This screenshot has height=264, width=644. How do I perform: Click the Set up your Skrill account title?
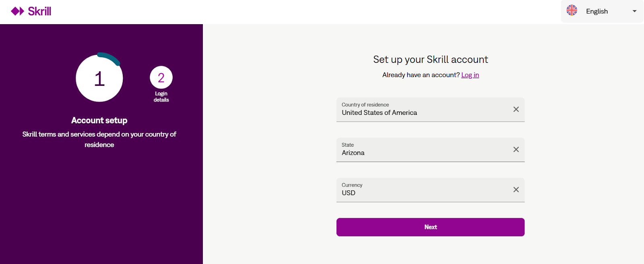[430, 60]
